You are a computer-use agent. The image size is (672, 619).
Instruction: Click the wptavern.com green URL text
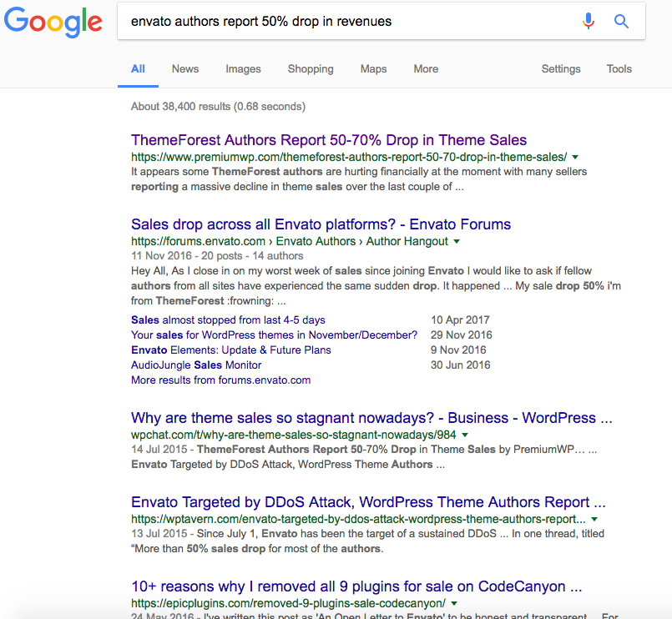pos(358,519)
